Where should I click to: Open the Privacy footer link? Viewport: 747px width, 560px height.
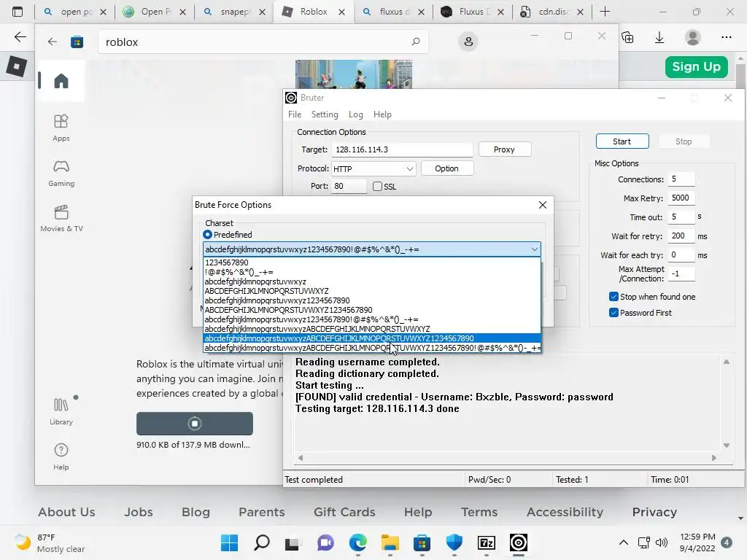click(x=654, y=512)
